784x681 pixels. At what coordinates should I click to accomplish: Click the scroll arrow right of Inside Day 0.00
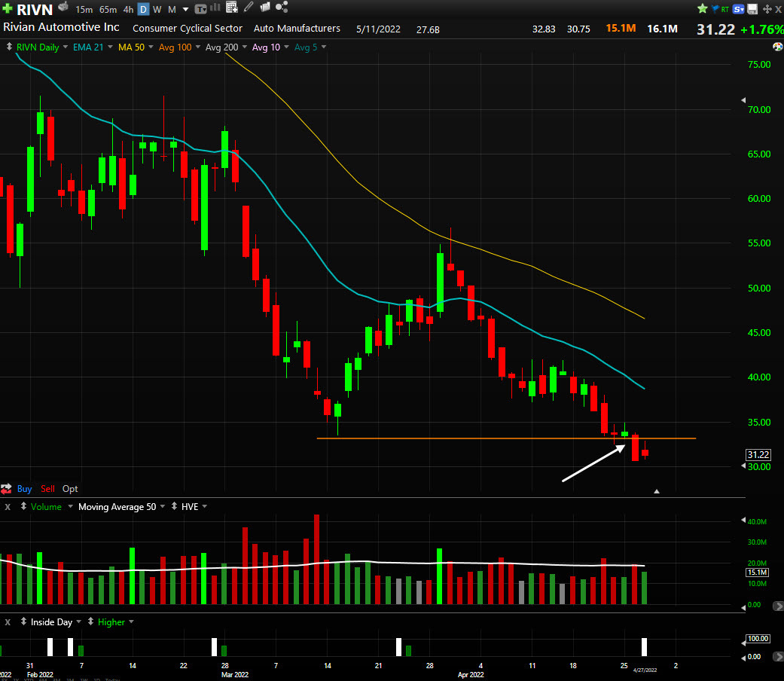tap(778, 656)
